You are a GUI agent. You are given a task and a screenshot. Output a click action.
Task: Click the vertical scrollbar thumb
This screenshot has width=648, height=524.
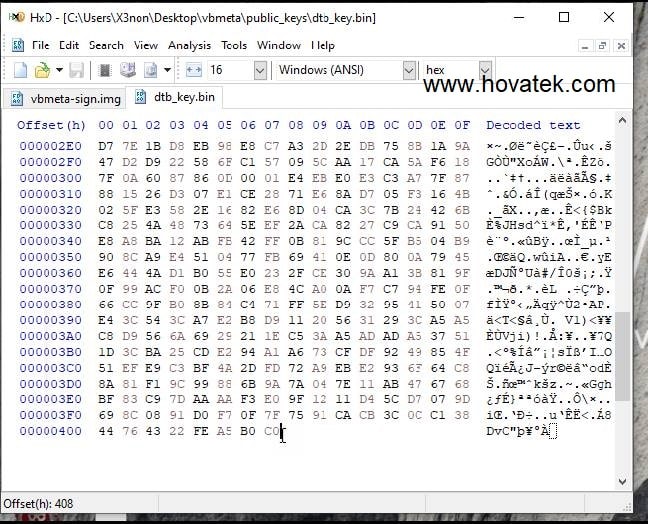pos(622,356)
